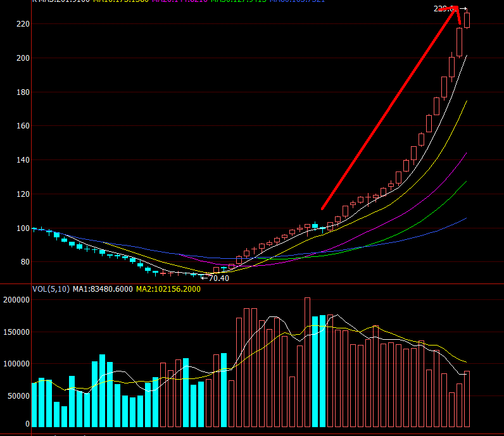Image resolution: width=504 pixels, height=436 pixels.
Task: Click the 50000 volume axis label
Action: point(18,396)
